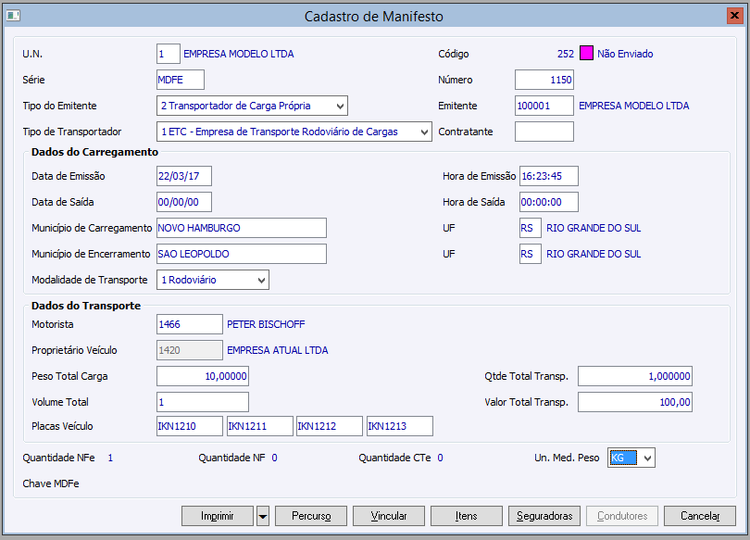Image resolution: width=750 pixels, height=540 pixels.
Task: Select the Data de Saída field
Action: (x=184, y=202)
